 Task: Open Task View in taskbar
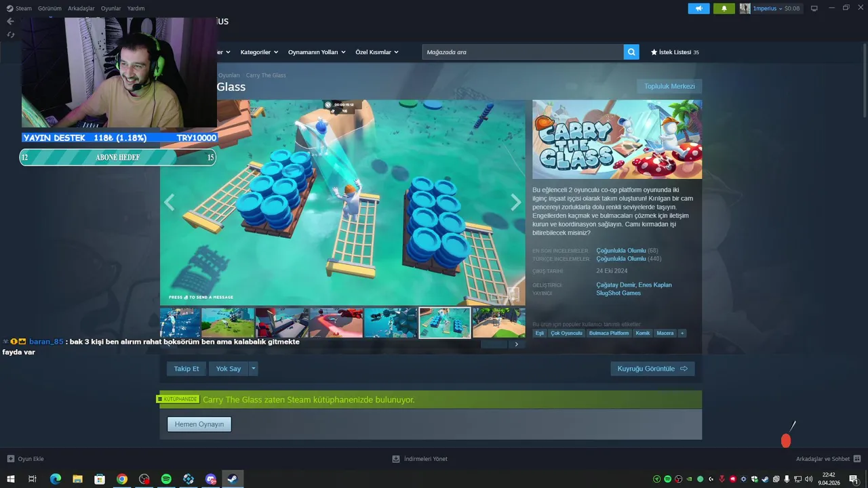33,479
